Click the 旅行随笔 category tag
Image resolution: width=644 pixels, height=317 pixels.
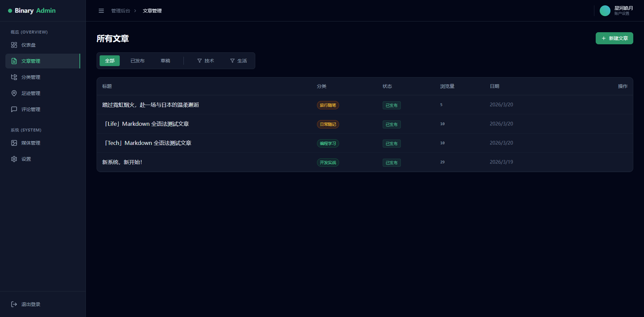[x=328, y=105]
